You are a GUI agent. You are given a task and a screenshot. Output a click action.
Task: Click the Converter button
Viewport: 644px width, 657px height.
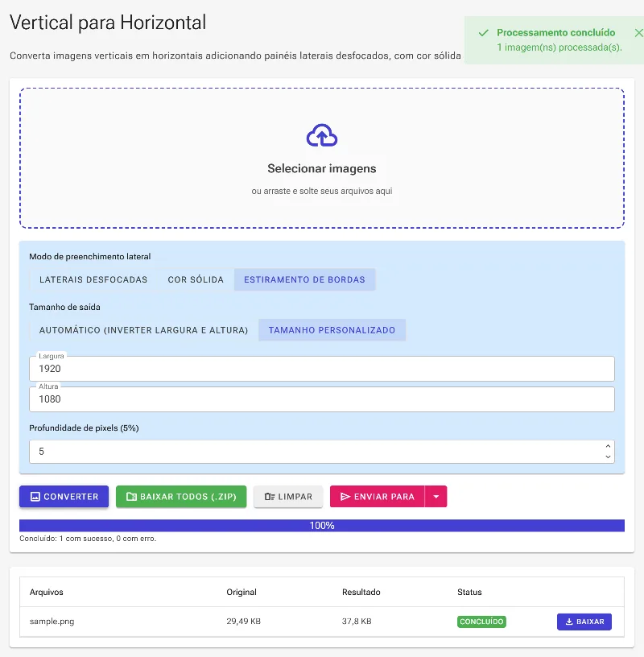[64, 497]
